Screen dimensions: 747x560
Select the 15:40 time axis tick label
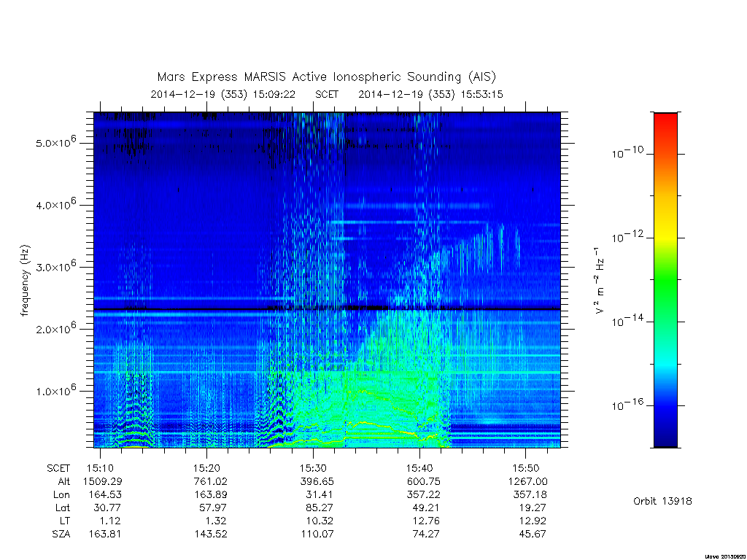419,468
